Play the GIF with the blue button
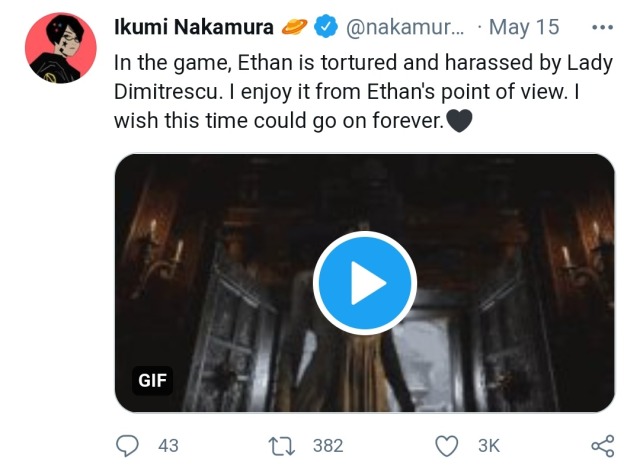The image size is (640, 475). point(364,284)
